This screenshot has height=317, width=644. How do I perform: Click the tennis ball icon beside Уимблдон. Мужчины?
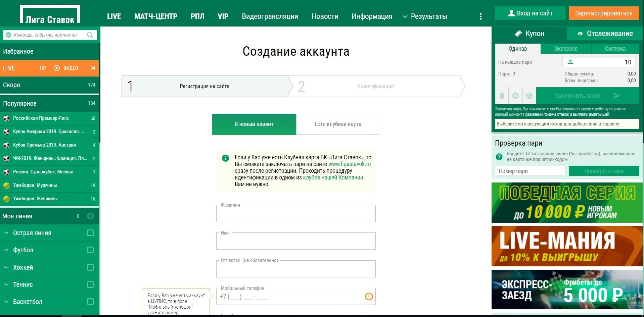point(6,185)
